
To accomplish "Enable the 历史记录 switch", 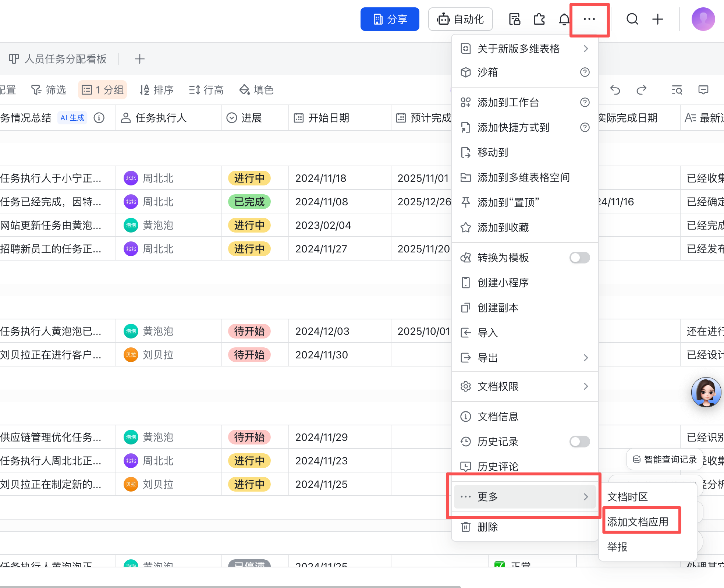I will coord(579,442).
